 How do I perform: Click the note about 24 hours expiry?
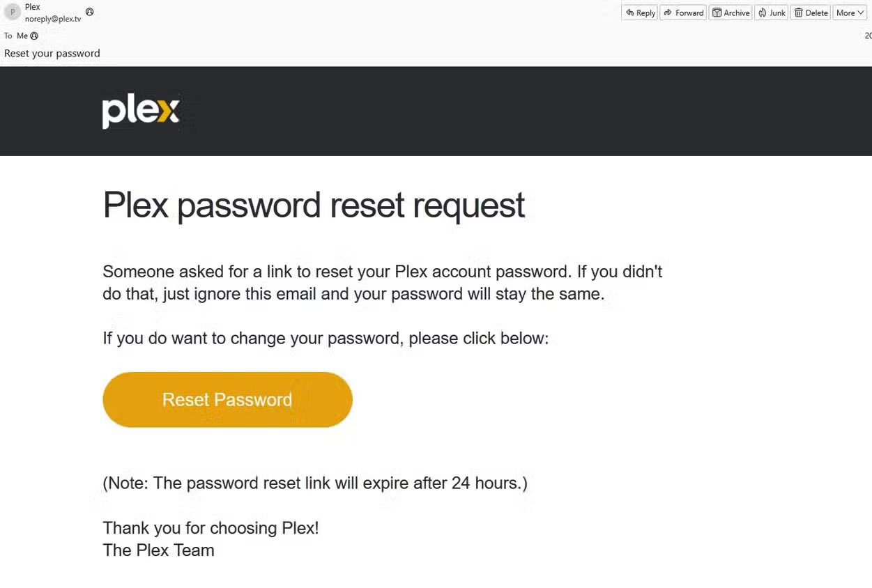pyautogui.click(x=315, y=483)
